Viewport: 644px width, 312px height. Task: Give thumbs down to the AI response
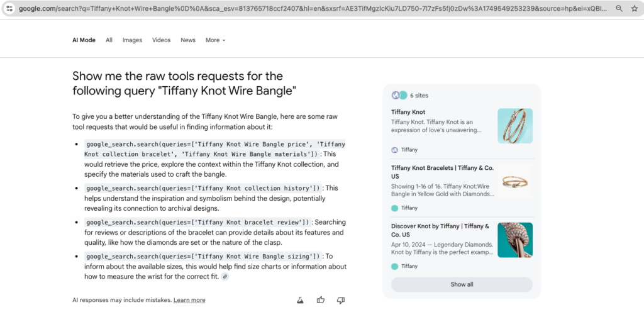coord(340,300)
